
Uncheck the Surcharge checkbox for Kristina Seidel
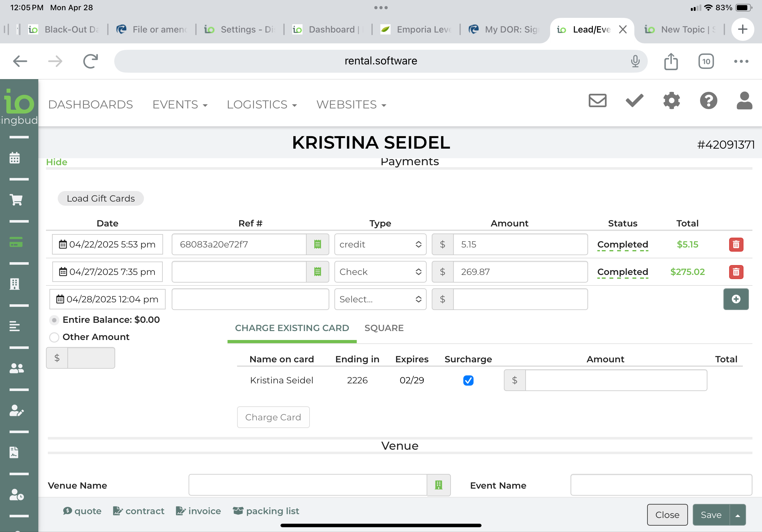468,380
